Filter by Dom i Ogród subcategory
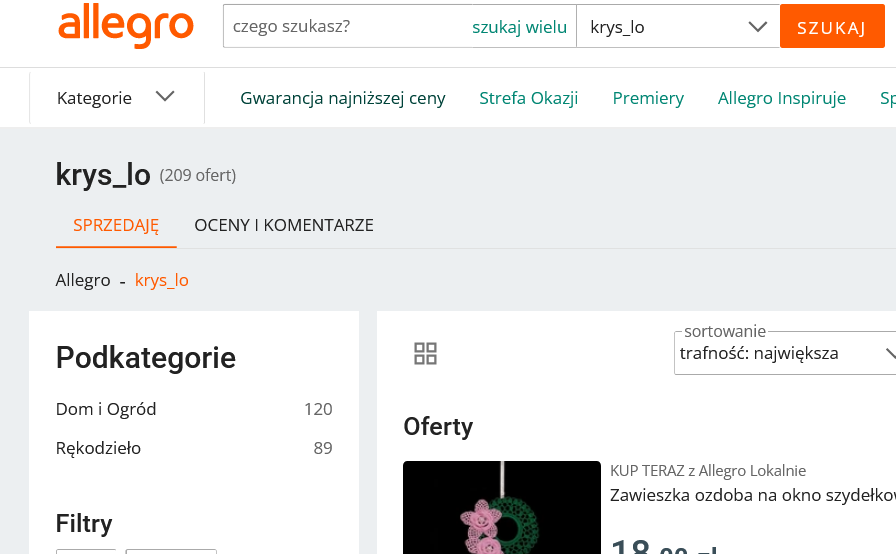Image resolution: width=896 pixels, height=554 pixels. (x=106, y=409)
